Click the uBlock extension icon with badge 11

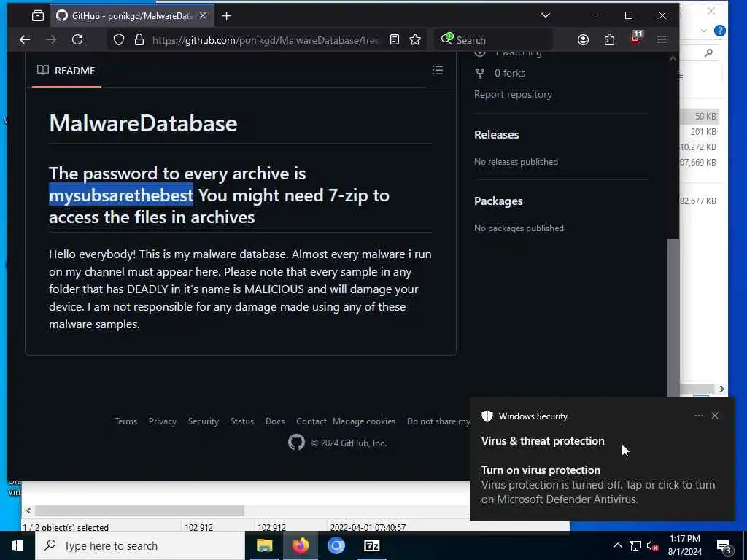tap(636, 39)
